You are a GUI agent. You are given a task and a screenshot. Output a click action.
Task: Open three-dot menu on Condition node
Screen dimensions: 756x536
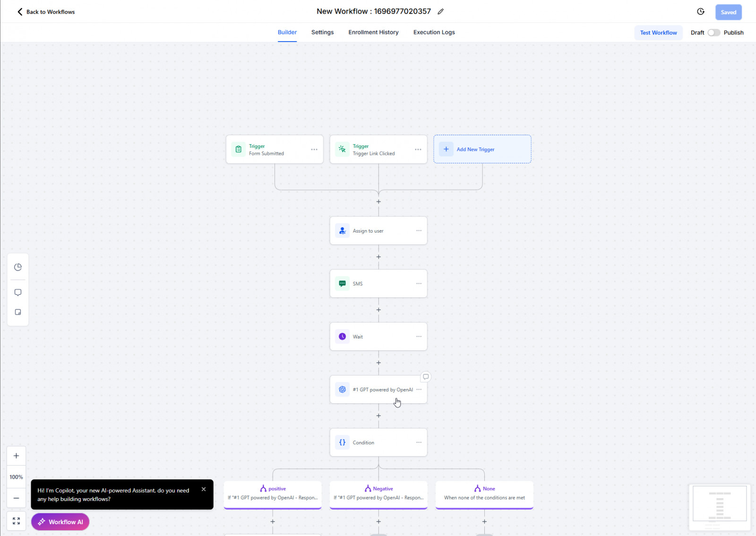419,442
